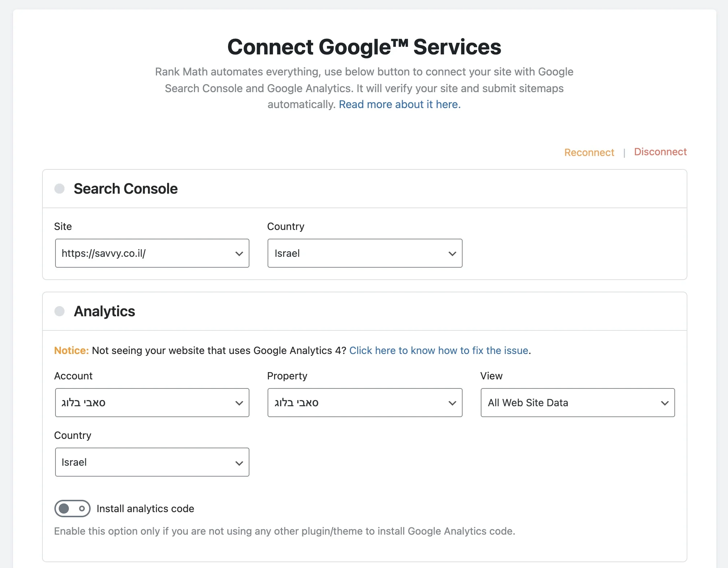Click the Connect Google Services title
Screen dimensions: 728x568
(x=364, y=47)
